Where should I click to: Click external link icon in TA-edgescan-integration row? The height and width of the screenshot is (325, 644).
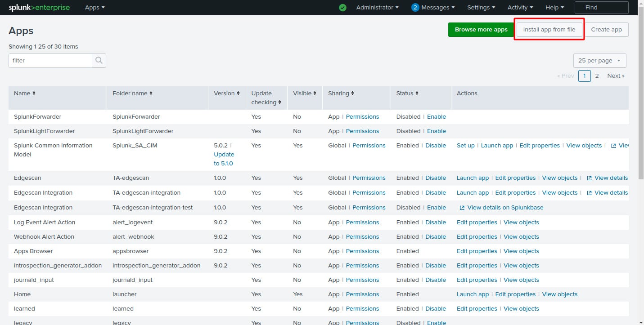(x=589, y=193)
